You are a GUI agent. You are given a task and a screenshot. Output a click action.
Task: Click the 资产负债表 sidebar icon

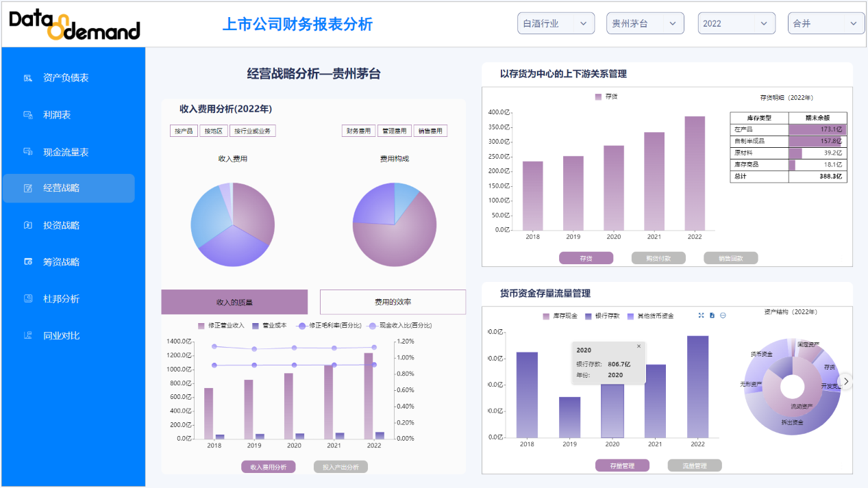tap(28, 78)
